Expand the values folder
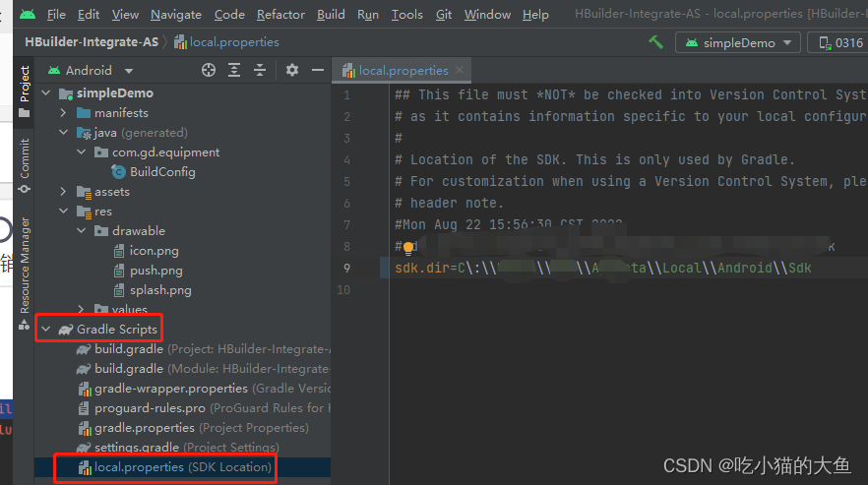The height and width of the screenshot is (485, 868). 82,308
